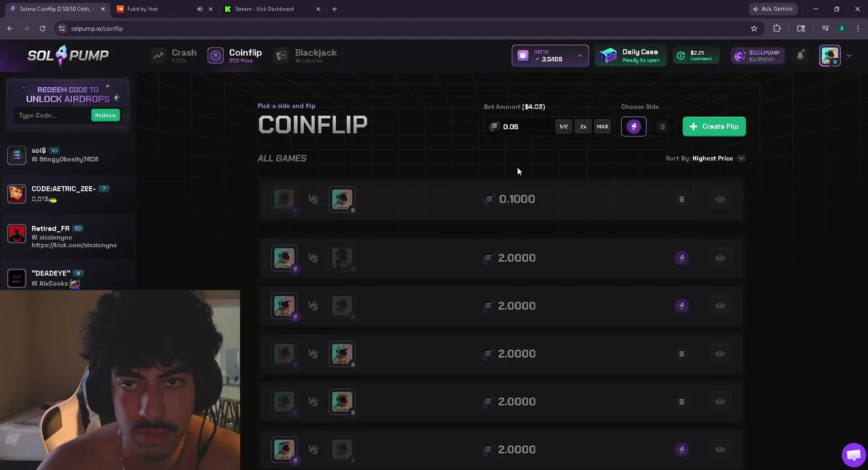868x470 pixels.
Task: Click the SOL PUMP logo
Action: [x=68, y=55]
